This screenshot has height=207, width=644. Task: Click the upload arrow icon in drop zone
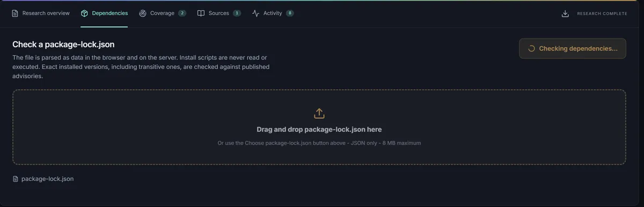[x=319, y=113]
